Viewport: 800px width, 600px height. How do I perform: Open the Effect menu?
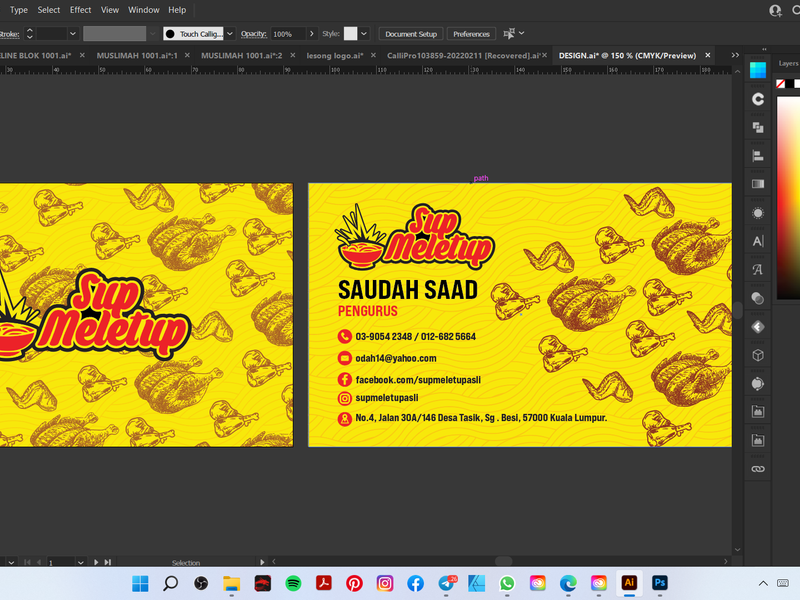pyautogui.click(x=80, y=10)
